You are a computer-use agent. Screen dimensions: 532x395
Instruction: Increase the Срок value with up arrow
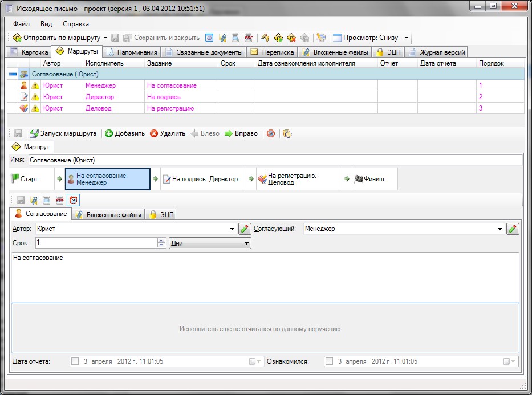tap(161, 241)
